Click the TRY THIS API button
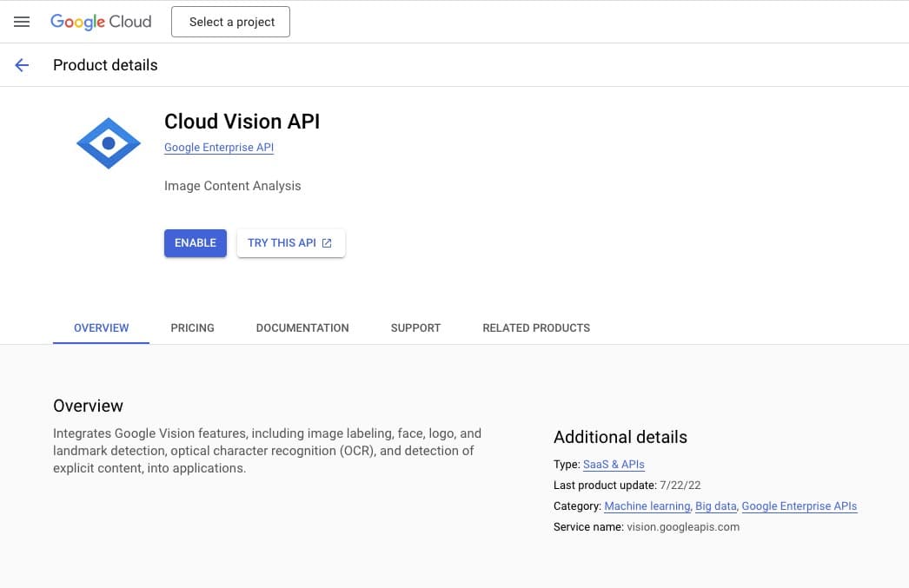The width and height of the screenshot is (909, 588). tap(291, 243)
